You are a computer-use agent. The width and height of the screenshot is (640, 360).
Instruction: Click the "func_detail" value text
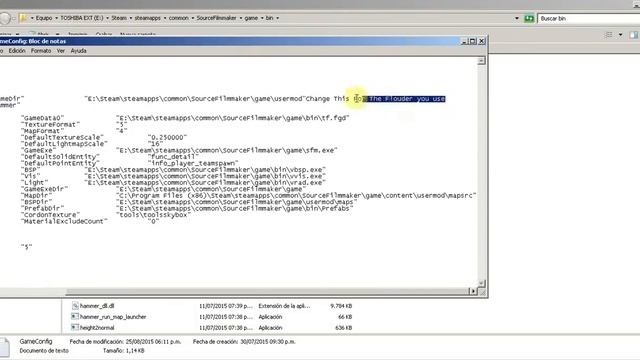pos(173,157)
